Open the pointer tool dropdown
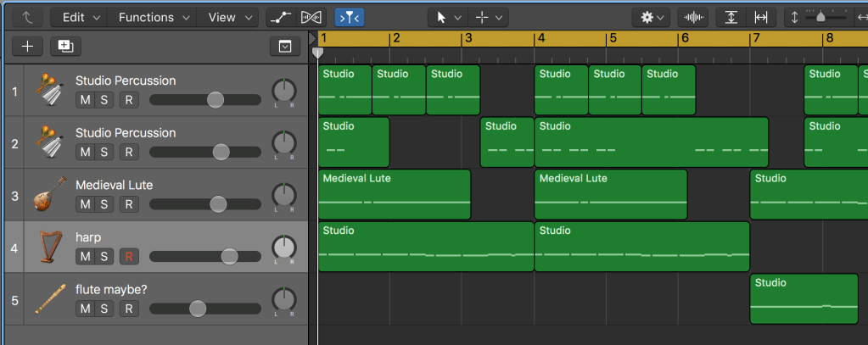Screen dimensions: 868x345 click(448, 17)
